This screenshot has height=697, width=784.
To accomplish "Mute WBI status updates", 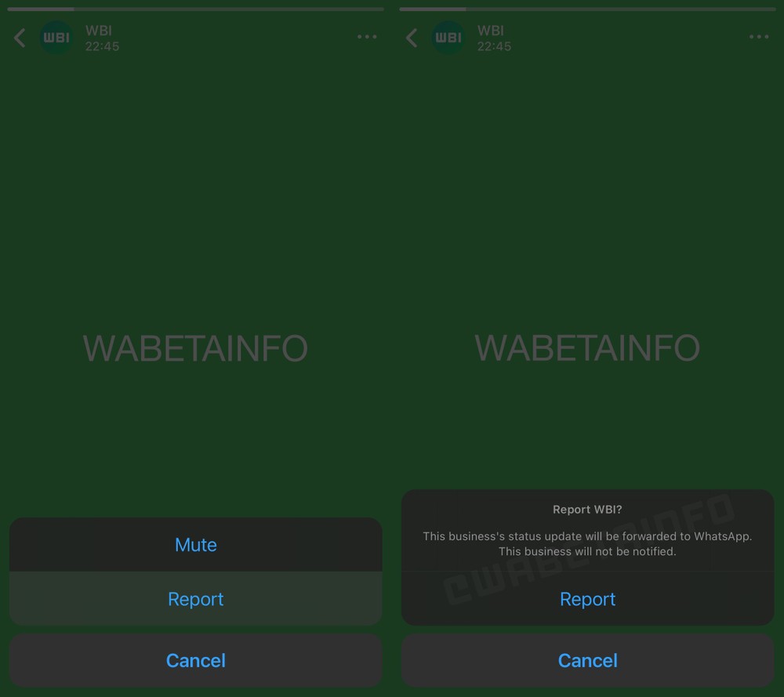I will click(195, 544).
